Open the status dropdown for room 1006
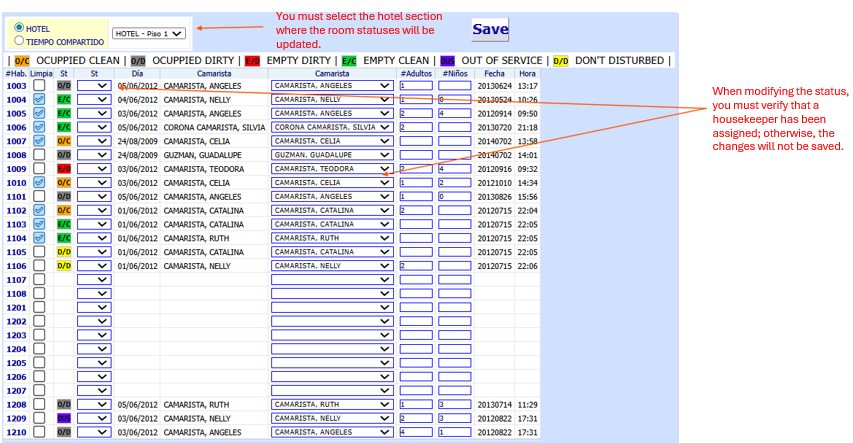853x443 pixels. coord(94,128)
